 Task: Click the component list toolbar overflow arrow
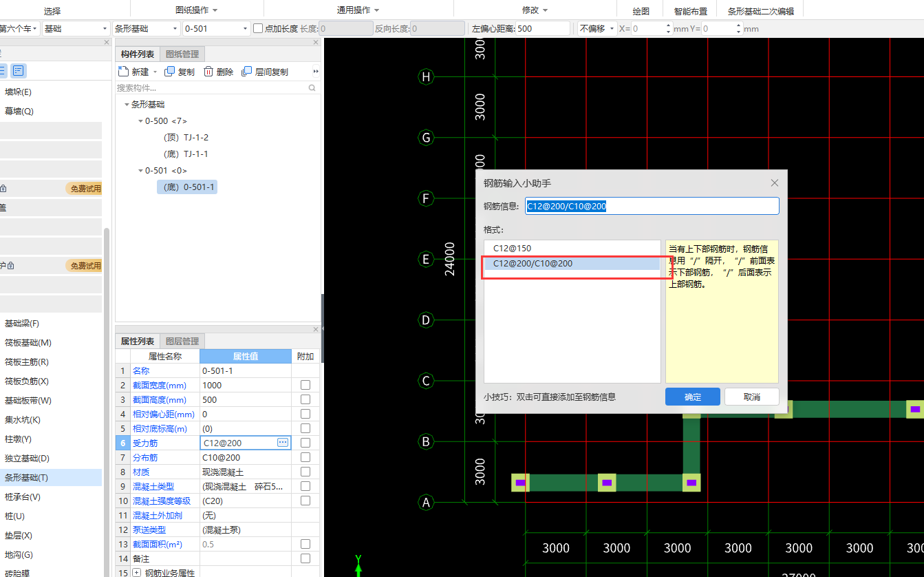316,72
